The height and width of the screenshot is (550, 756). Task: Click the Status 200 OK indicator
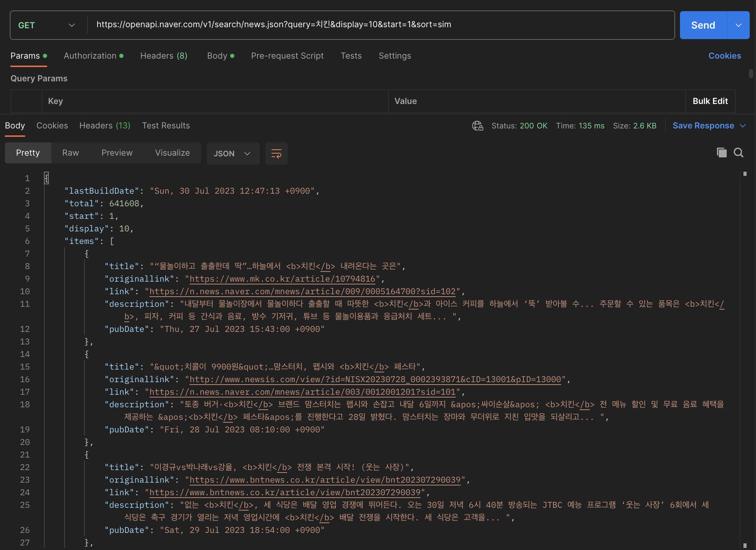coord(519,126)
